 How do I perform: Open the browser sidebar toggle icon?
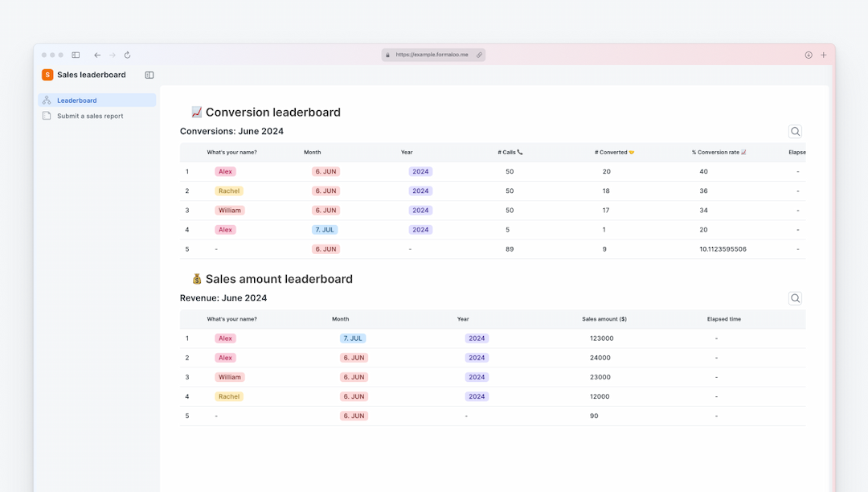point(76,55)
